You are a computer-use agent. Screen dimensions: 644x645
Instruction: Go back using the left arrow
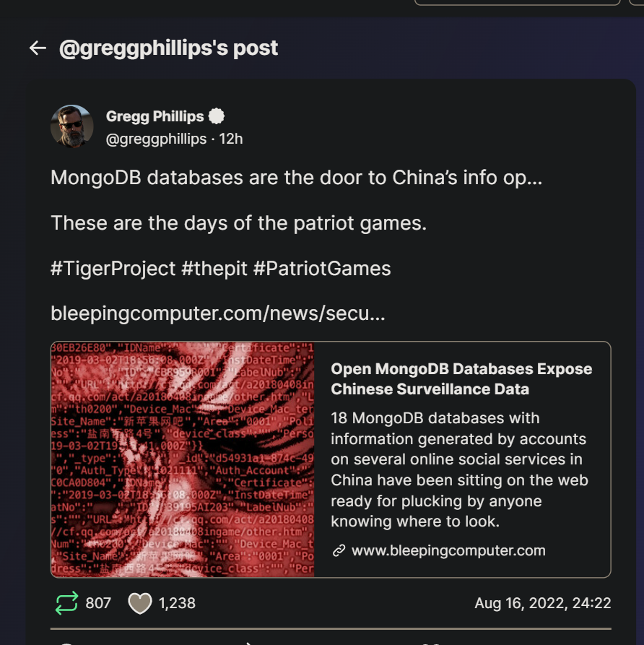pyautogui.click(x=38, y=48)
